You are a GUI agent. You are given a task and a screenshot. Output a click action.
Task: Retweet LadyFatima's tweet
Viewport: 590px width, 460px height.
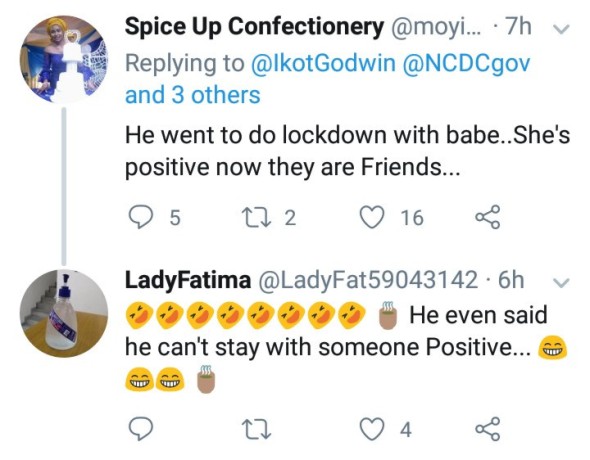256,429
